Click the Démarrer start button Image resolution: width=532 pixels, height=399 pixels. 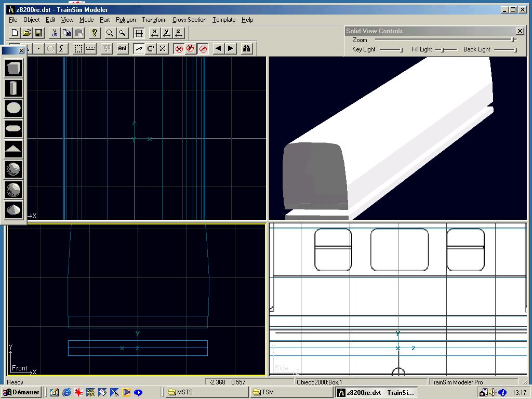21,392
